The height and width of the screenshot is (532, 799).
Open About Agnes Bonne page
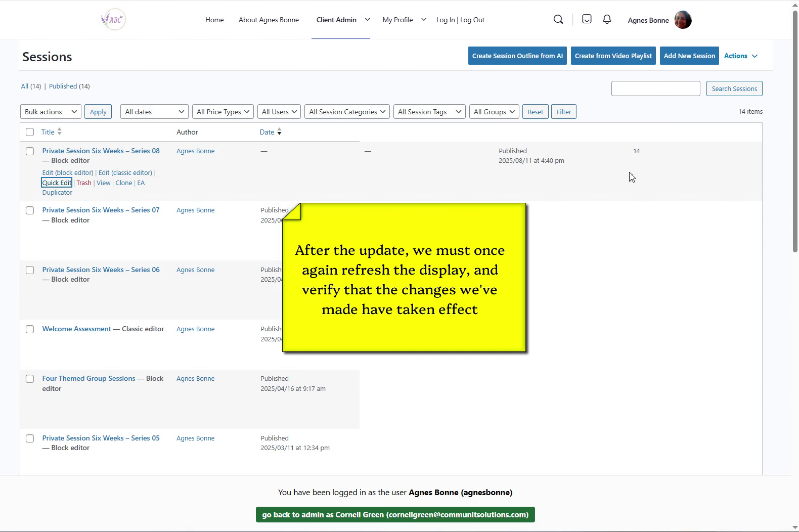[269, 20]
